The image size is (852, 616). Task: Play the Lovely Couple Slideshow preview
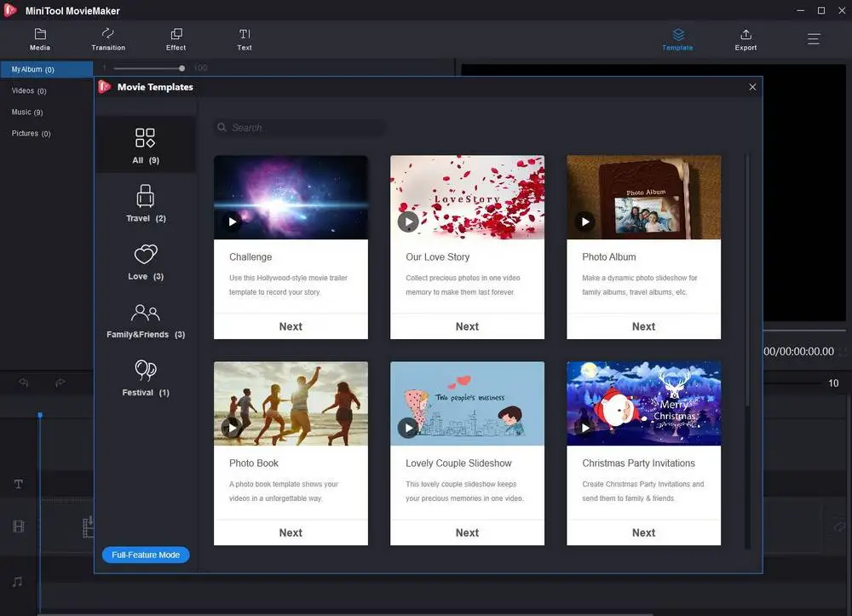[408, 428]
